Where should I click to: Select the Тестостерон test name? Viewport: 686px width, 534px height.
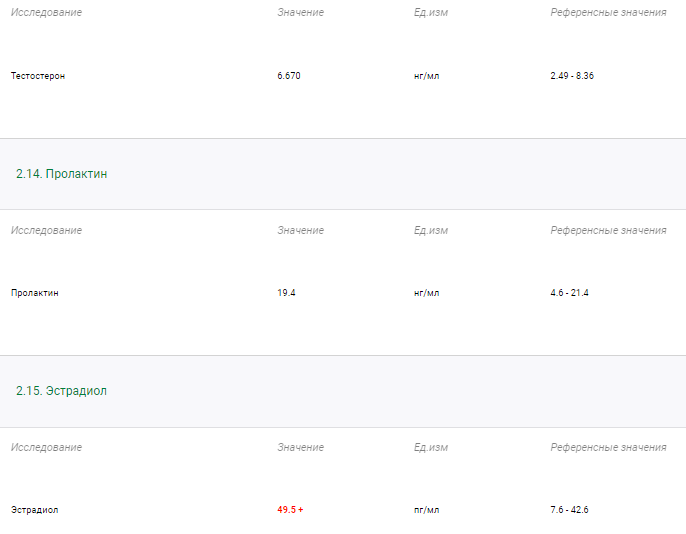tap(38, 76)
